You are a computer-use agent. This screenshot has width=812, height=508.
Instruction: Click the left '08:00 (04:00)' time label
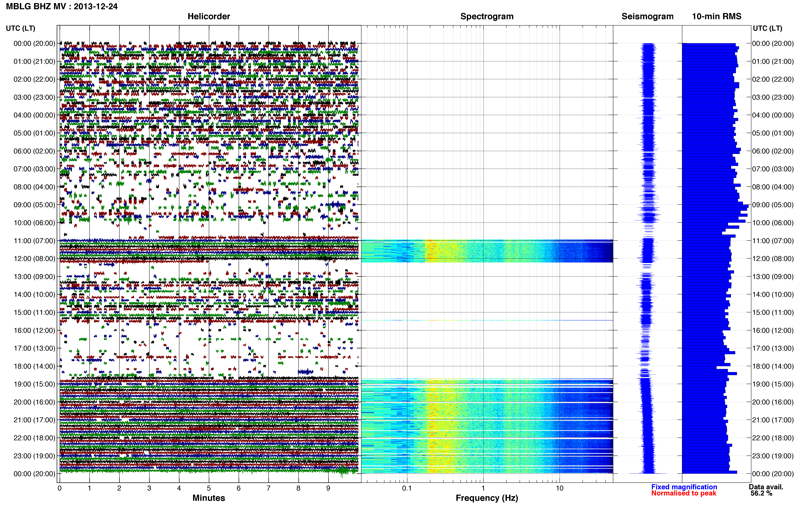34,187
